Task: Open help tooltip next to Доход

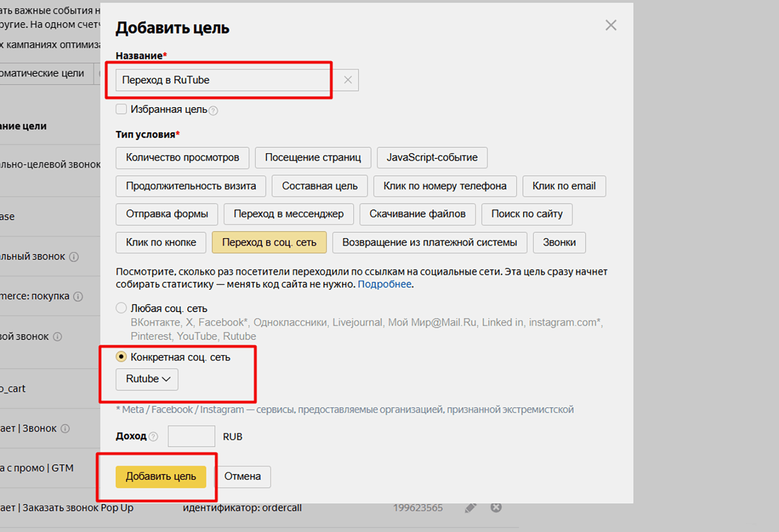Action: click(153, 436)
